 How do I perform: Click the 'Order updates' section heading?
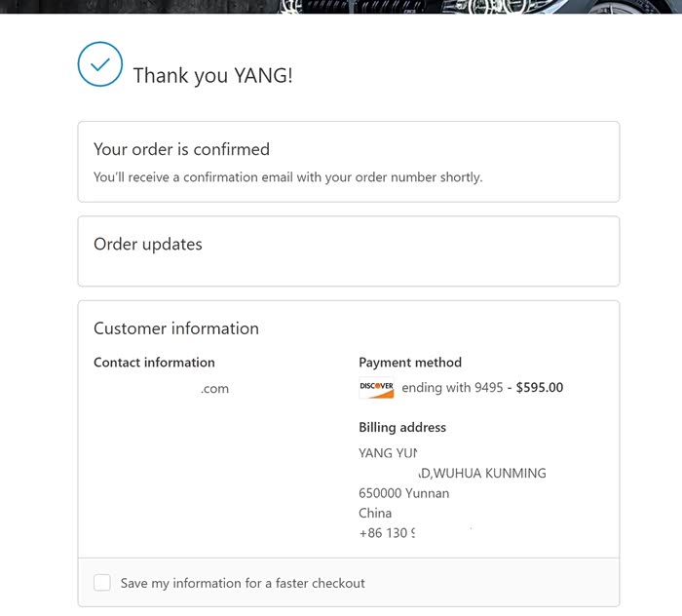click(148, 244)
